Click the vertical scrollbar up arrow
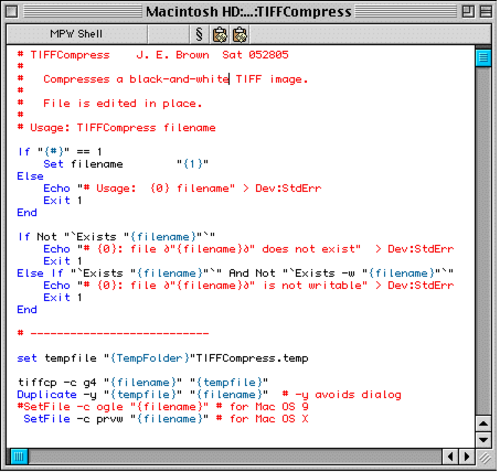This screenshot has width=500, height=472. click(x=483, y=424)
